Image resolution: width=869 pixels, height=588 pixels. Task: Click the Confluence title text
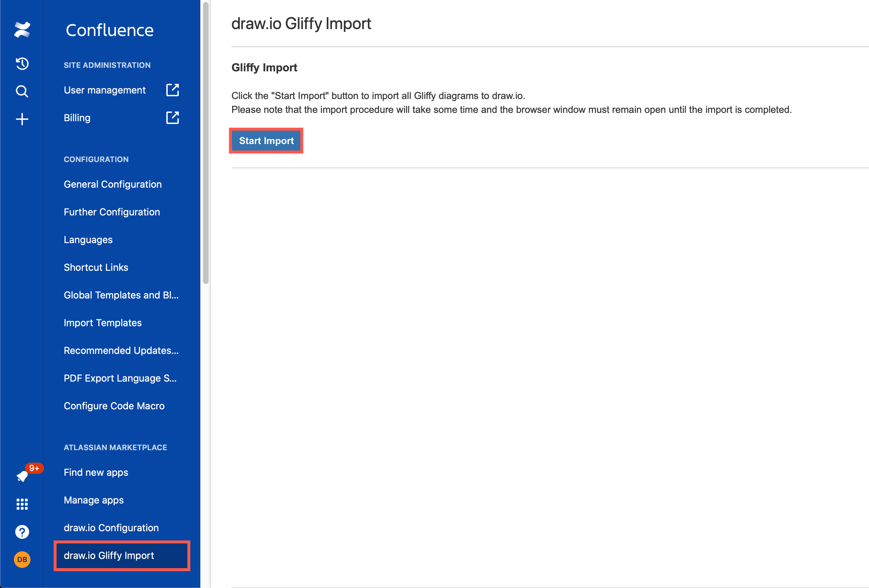click(x=109, y=30)
